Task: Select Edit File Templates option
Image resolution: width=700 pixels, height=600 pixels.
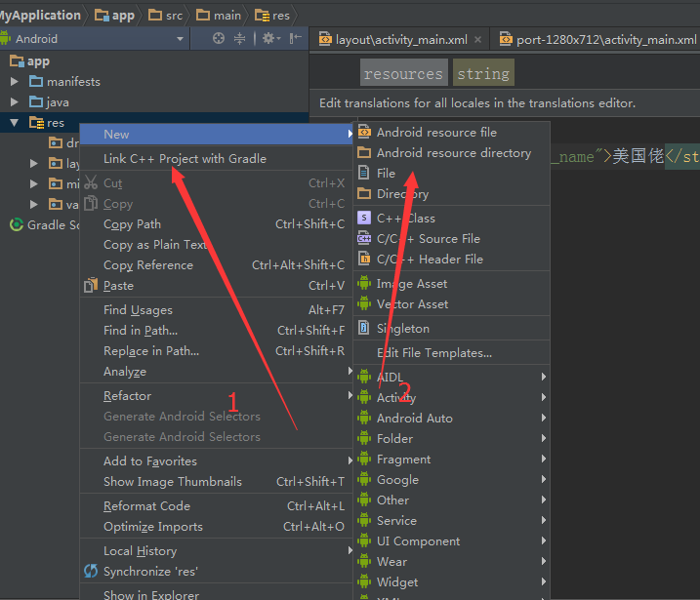Action: tap(433, 352)
